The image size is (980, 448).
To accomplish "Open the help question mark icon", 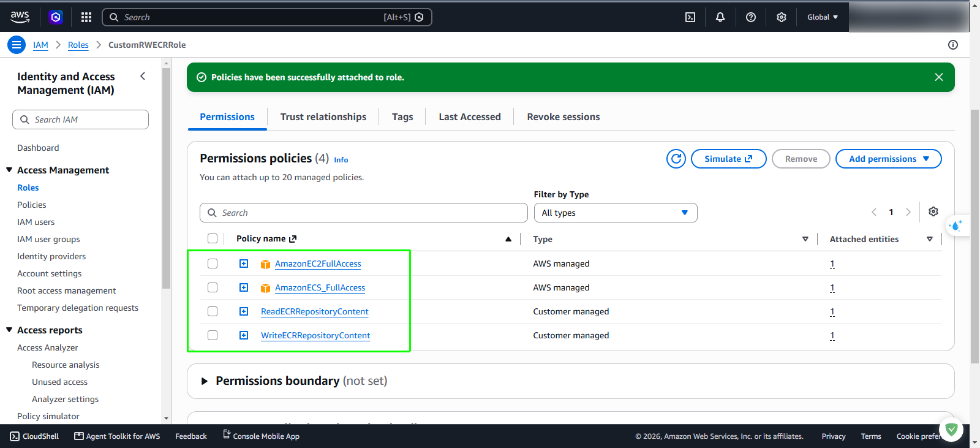I will point(751,17).
